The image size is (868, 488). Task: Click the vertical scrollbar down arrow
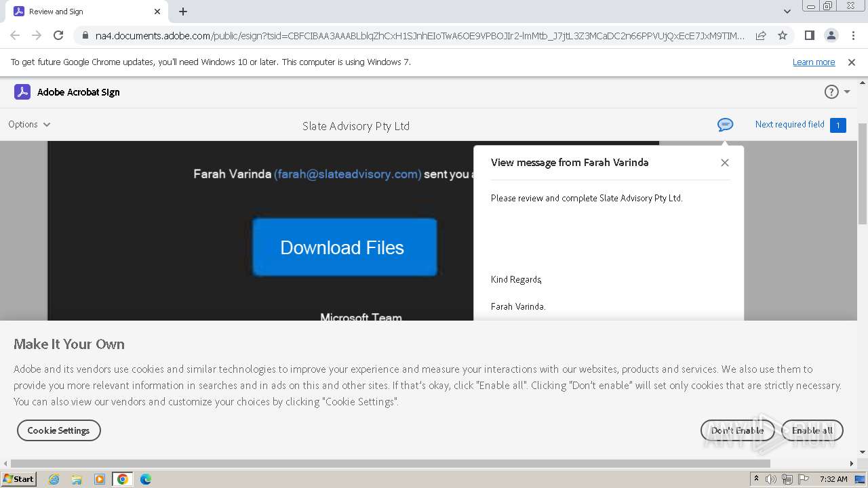(x=863, y=451)
